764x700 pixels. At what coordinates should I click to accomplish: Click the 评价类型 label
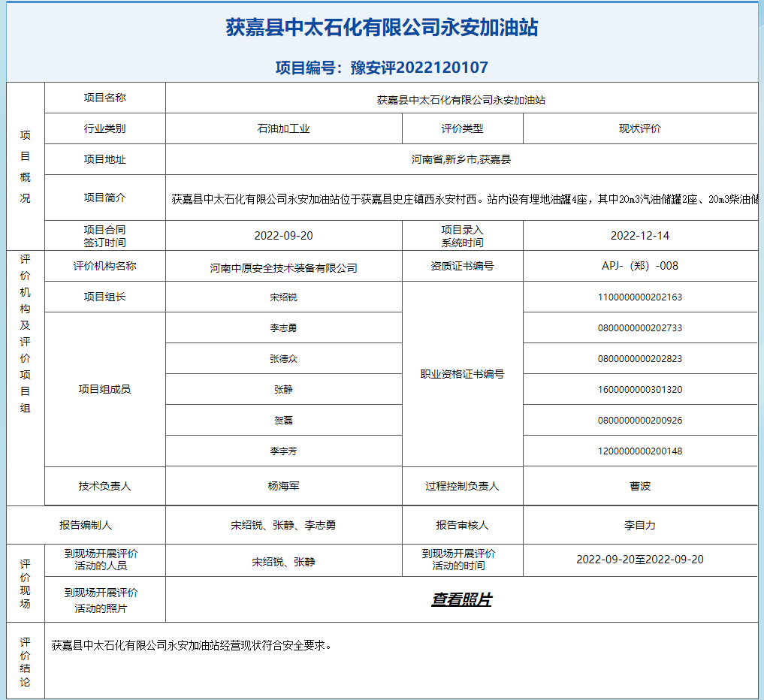(x=463, y=128)
